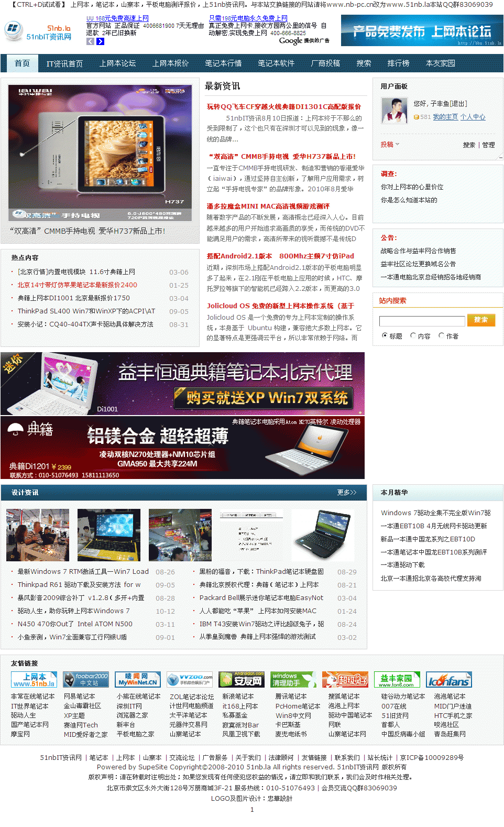Open the 只需198元电脑永久免费上网 ad link
Image resolution: width=504 pixels, height=827 pixels.
click(248, 18)
